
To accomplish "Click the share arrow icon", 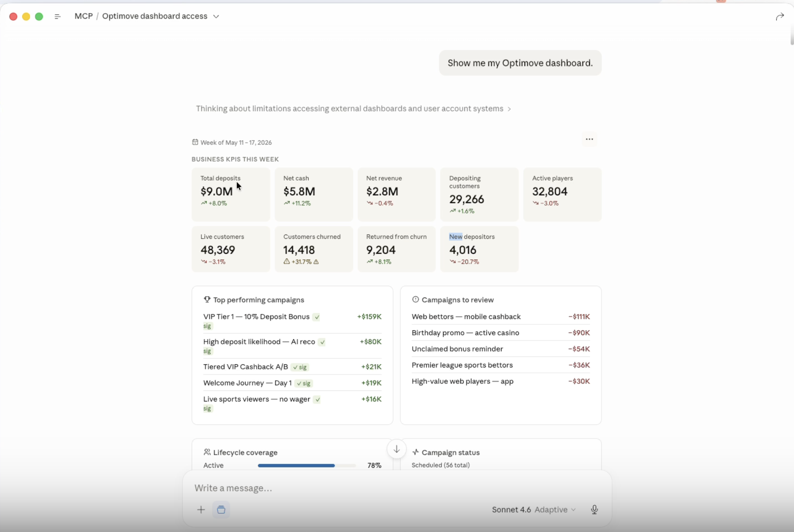I will 780,17.
